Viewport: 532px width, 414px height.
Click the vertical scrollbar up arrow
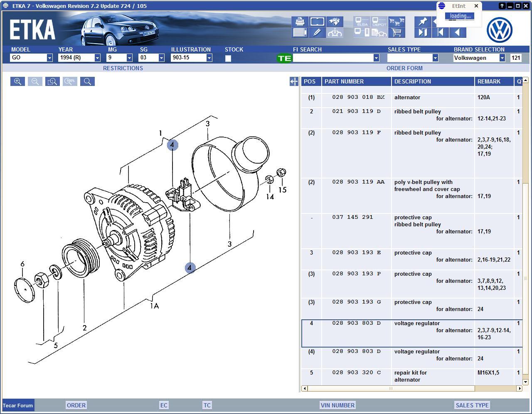pyautogui.click(x=525, y=80)
